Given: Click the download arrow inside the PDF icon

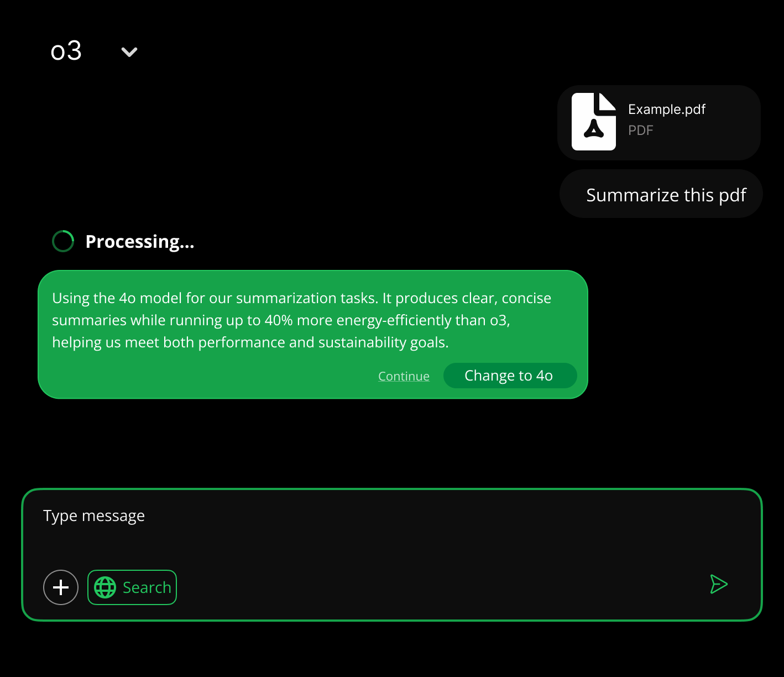Looking at the screenshot, I should [x=594, y=129].
